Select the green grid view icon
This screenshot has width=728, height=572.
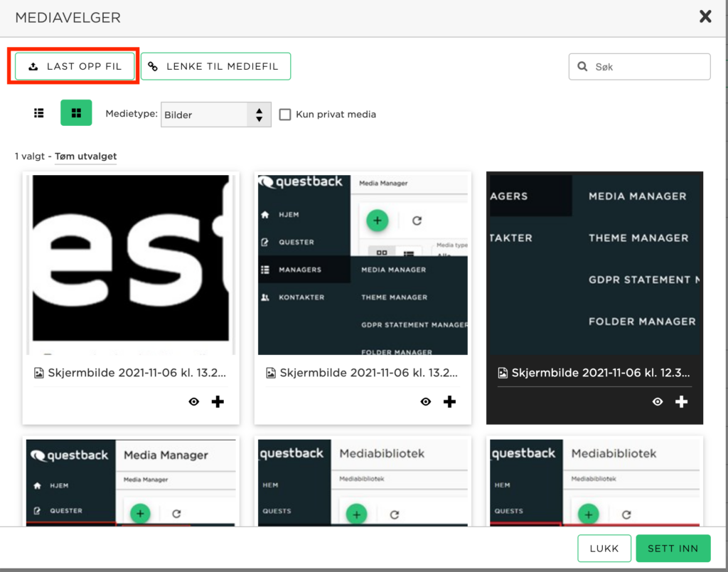tap(76, 113)
